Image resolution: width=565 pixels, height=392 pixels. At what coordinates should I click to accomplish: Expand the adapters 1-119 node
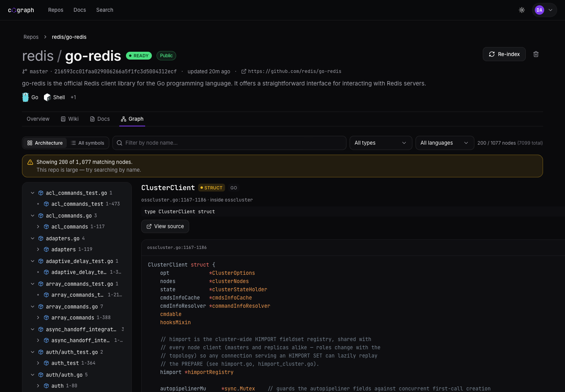tap(38, 249)
